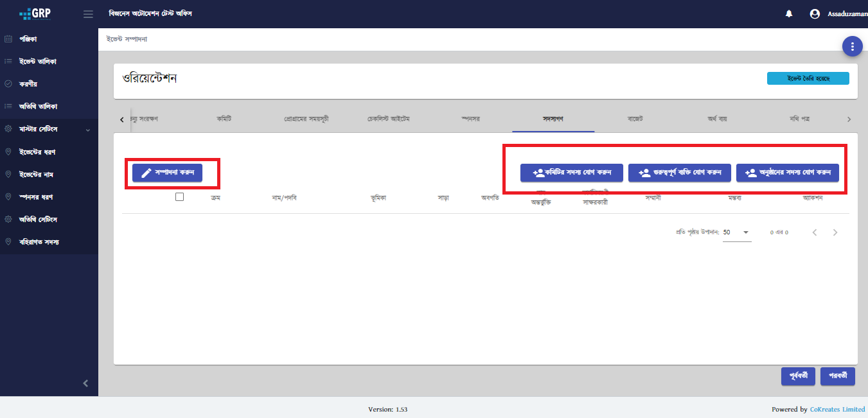868x418 pixels.
Task: Click অনুষ্ঠানের সদস্য যোগ করুন button
Action: coord(788,173)
